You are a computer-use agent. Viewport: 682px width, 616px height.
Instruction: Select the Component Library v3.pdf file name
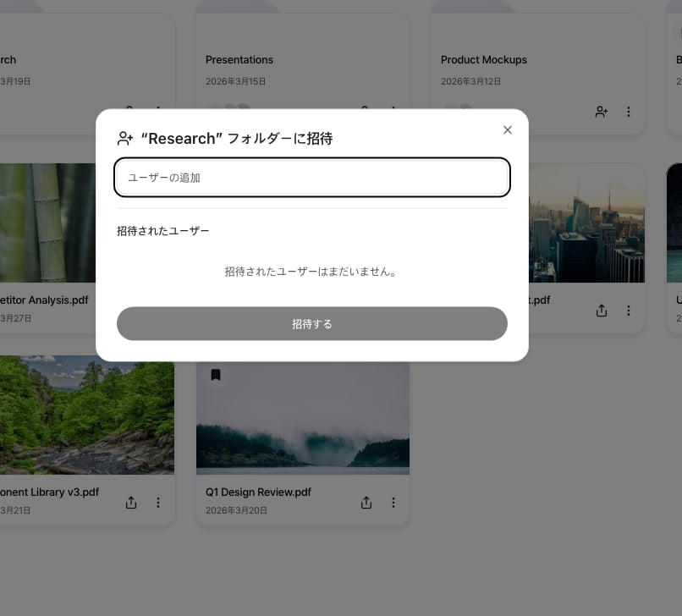click(50, 492)
